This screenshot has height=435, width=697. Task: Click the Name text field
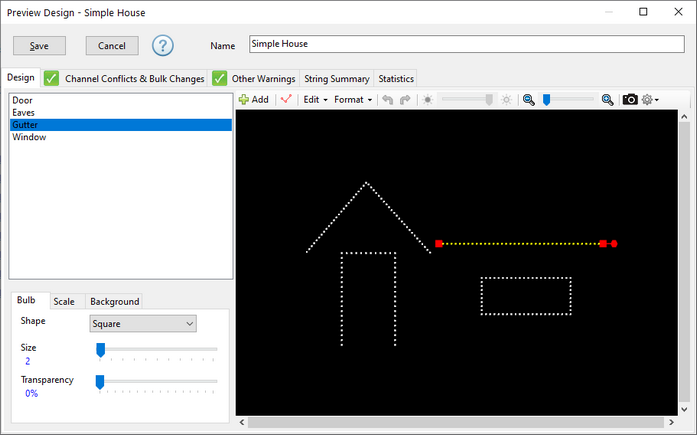tap(466, 45)
